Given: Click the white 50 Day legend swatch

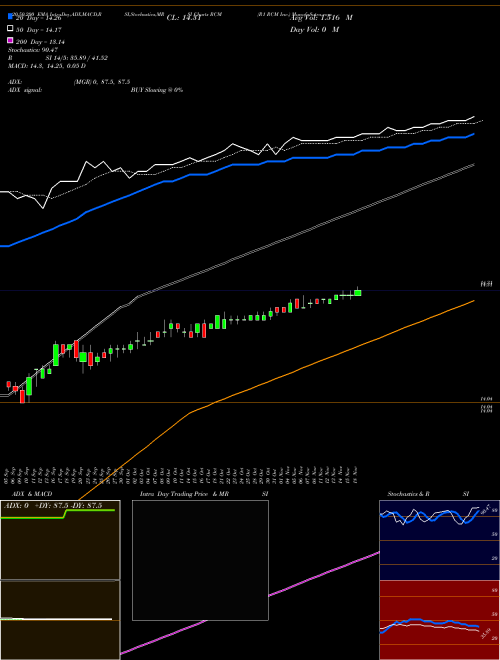Looking at the screenshot, I should coord(10,29).
